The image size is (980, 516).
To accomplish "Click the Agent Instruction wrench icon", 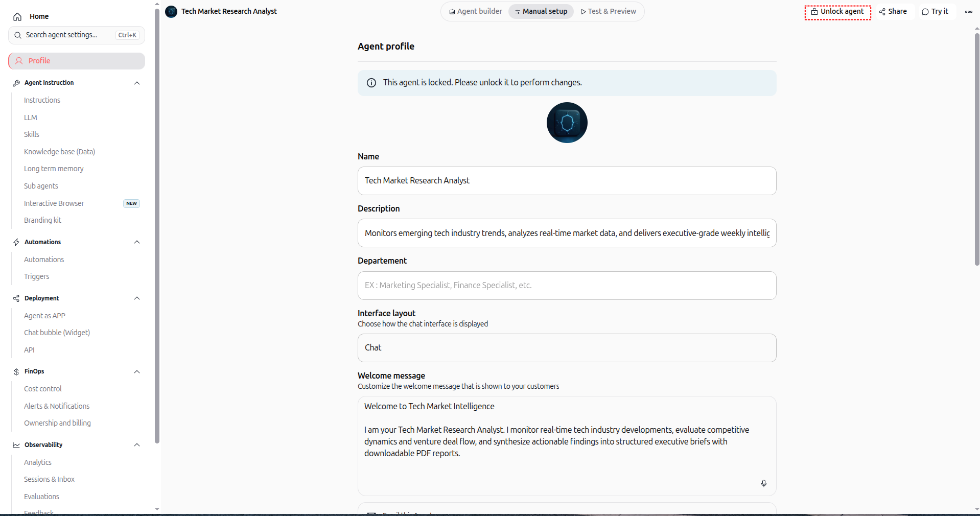I will tap(16, 83).
